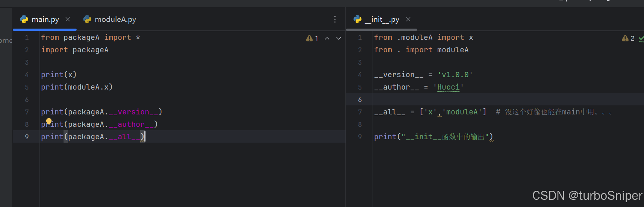Click '__version__' in main.py line 7
Image resolution: width=644 pixels, height=207 pixels.
pos(133,112)
